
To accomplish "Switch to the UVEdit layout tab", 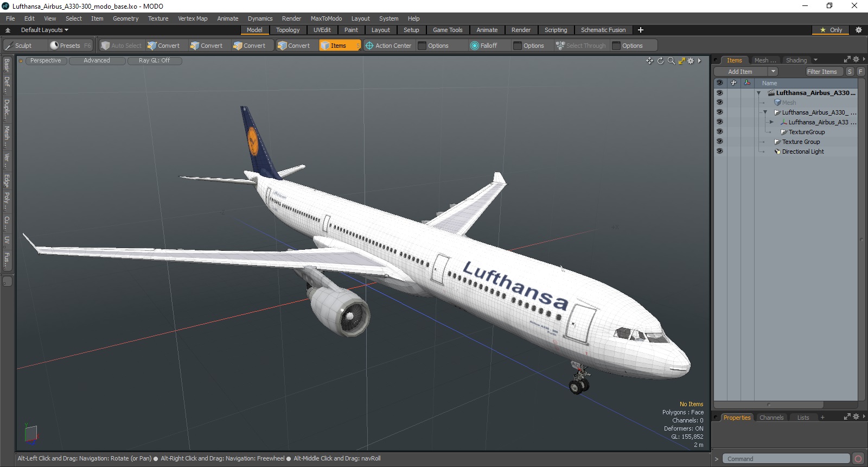I will click(322, 30).
